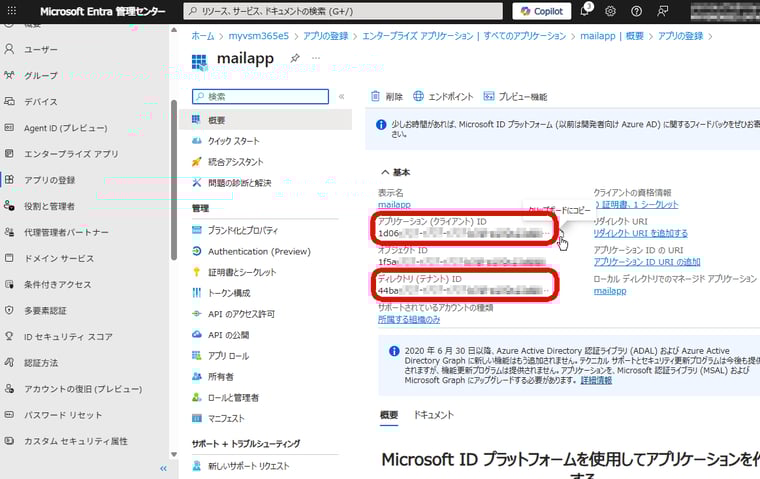Click the 削除 toolbar button
The width and height of the screenshot is (760, 479).
[x=387, y=96]
